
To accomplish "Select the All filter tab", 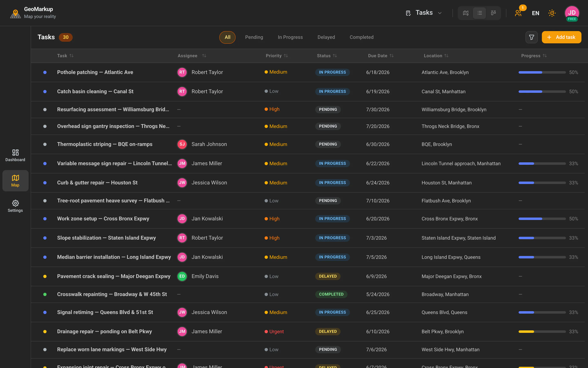I will tap(227, 37).
